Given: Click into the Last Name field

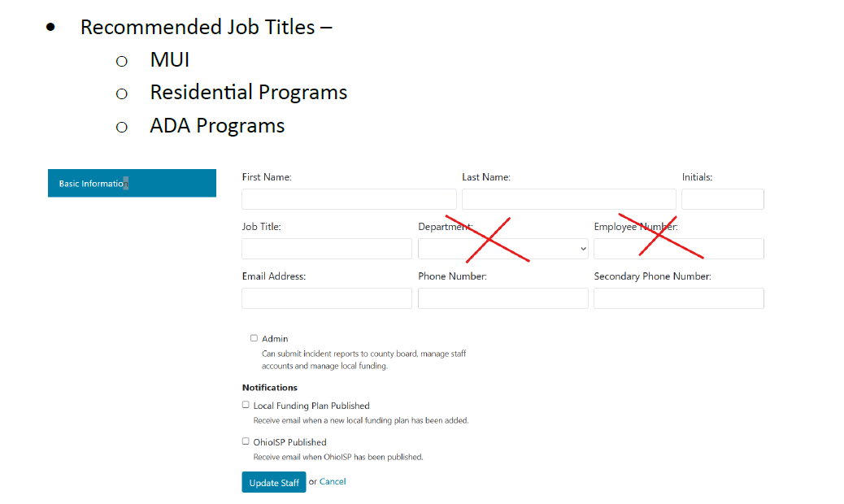Looking at the screenshot, I should click(x=568, y=199).
